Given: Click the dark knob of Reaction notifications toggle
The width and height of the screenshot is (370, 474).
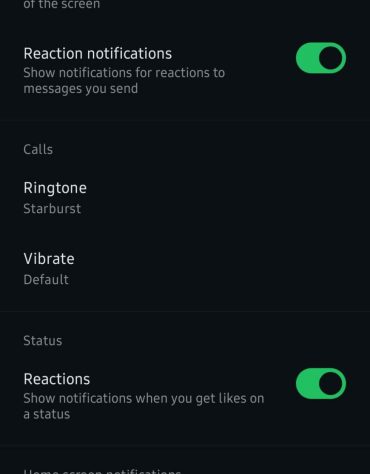Looking at the screenshot, I should (330, 58).
